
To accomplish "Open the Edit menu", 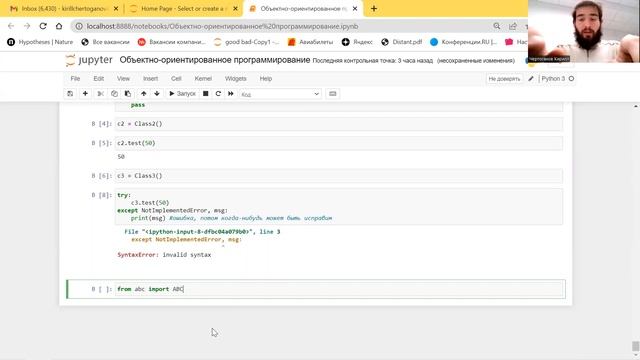I will [99, 79].
